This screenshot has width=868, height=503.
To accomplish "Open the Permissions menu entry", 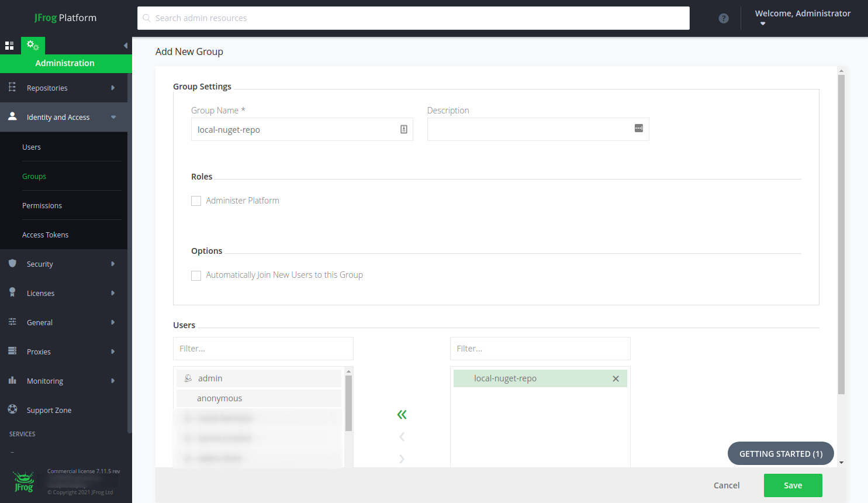I will pos(42,205).
